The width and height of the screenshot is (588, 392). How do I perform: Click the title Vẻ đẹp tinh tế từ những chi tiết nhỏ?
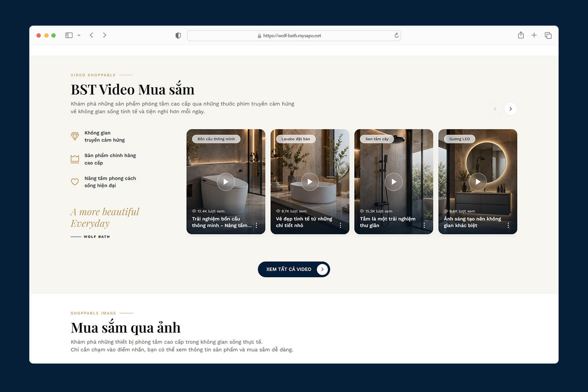tap(304, 222)
